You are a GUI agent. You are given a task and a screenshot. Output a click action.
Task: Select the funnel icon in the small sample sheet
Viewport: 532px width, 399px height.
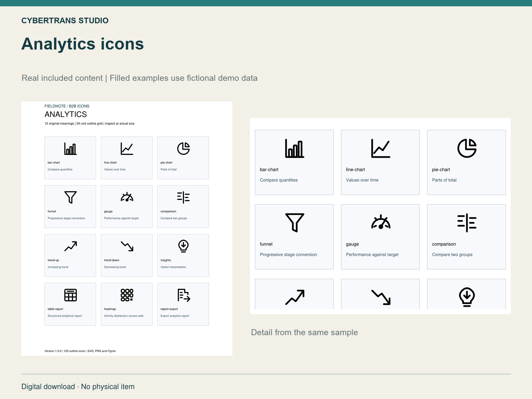[70, 197]
